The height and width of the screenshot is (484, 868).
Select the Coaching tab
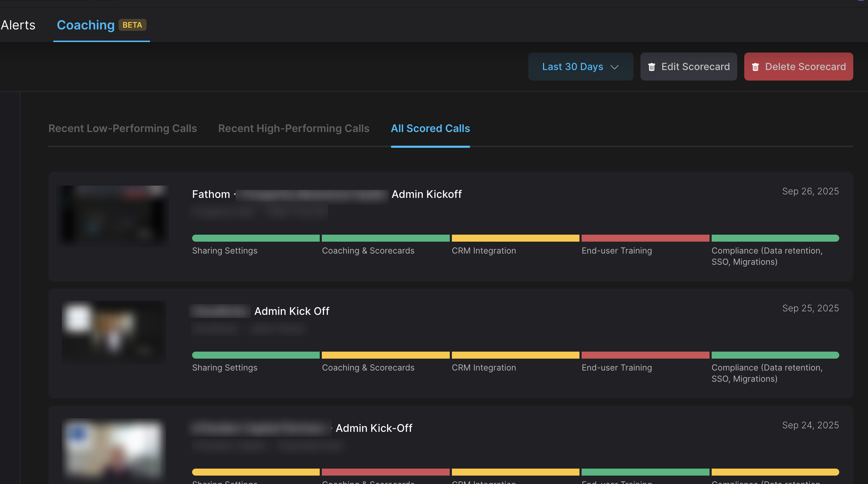[x=86, y=25]
